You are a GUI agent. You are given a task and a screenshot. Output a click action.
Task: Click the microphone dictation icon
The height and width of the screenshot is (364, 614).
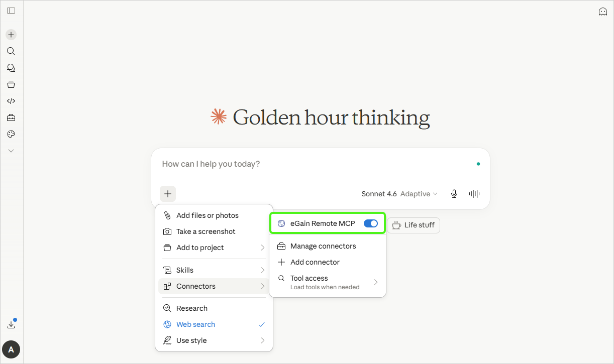point(454,194)
